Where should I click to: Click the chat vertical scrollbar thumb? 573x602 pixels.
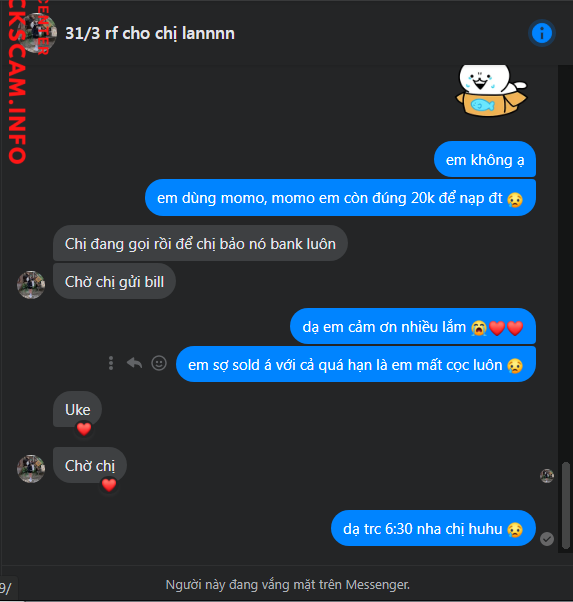click(x=565, y=506)
